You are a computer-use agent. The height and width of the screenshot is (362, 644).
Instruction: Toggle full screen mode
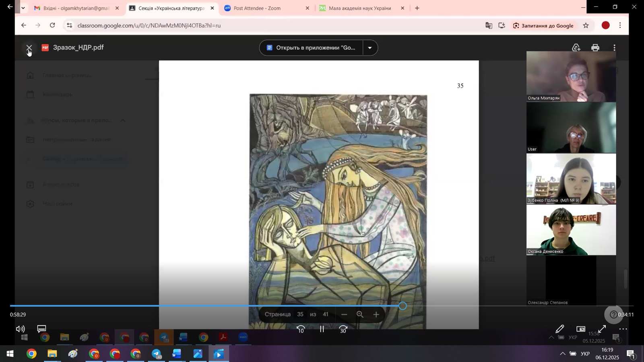[602, 329]
